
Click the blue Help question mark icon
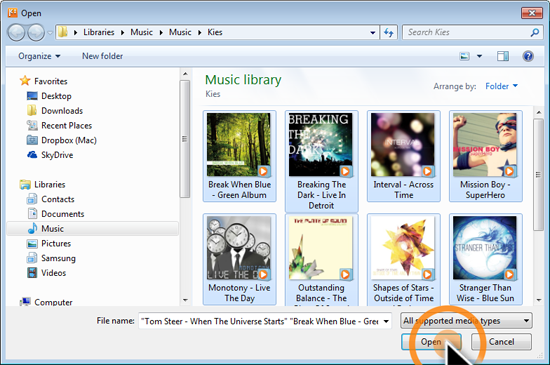pos(528,56)
